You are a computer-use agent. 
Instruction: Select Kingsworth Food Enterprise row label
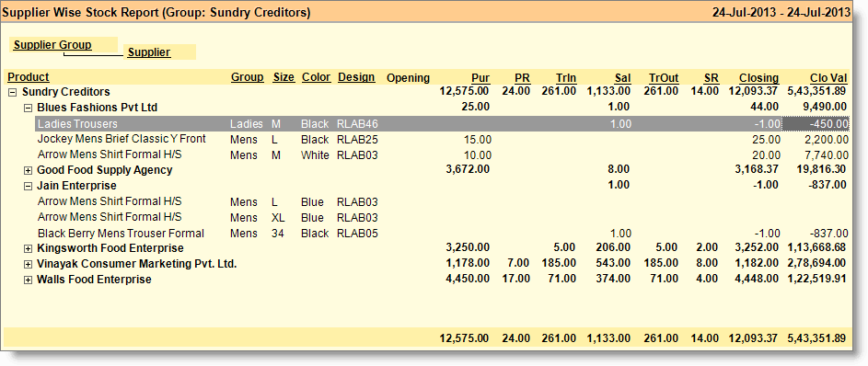click(x=110, y=249)
